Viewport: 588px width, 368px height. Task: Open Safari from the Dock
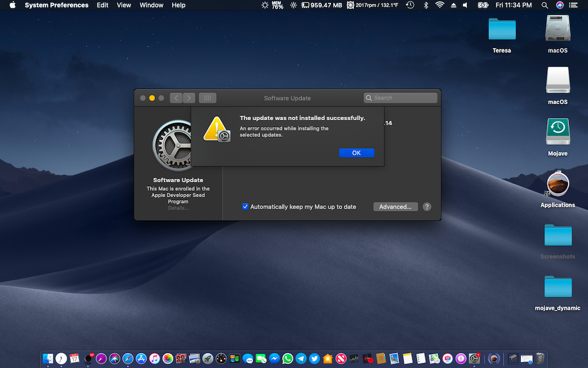pos(128,359)
